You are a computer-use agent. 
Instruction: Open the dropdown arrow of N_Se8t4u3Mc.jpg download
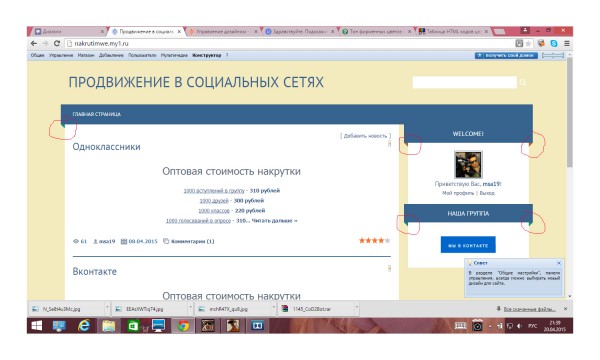point(107,308)
